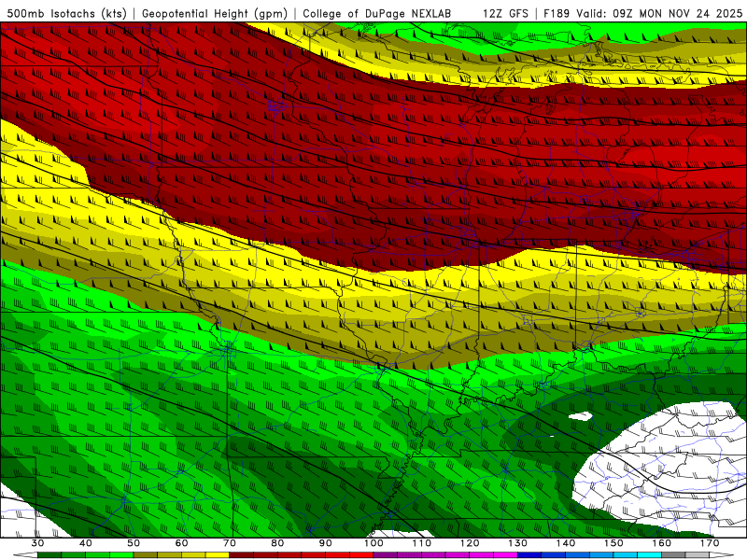The width and height of the screenshot is (747, 560).
Task: Select the 50 value on color scale
Action: [x=134, y=543]
